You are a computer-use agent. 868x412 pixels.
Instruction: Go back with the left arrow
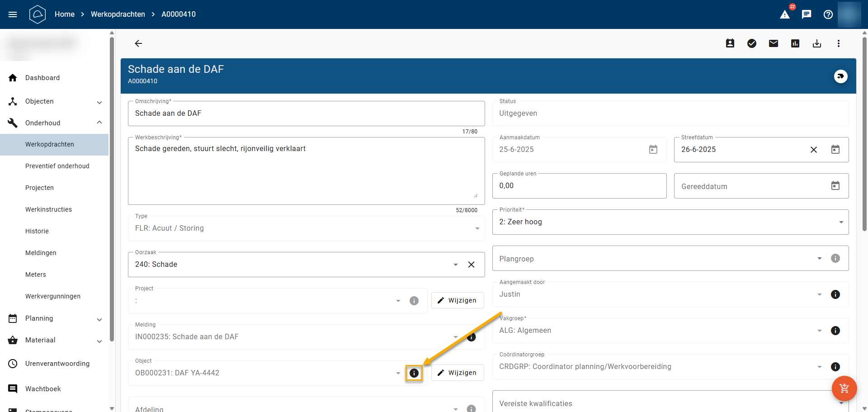(x=138, y=43)
